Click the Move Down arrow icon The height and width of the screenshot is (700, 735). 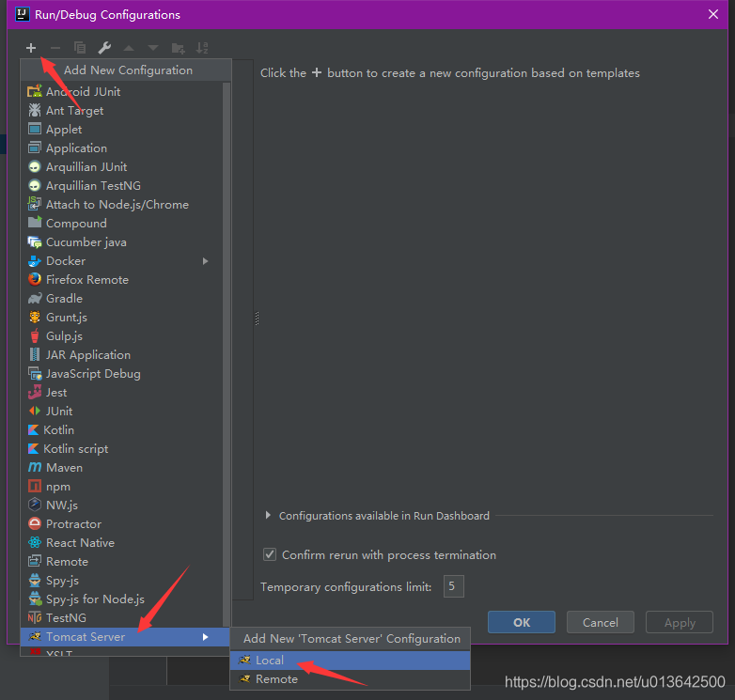(153, 48)
